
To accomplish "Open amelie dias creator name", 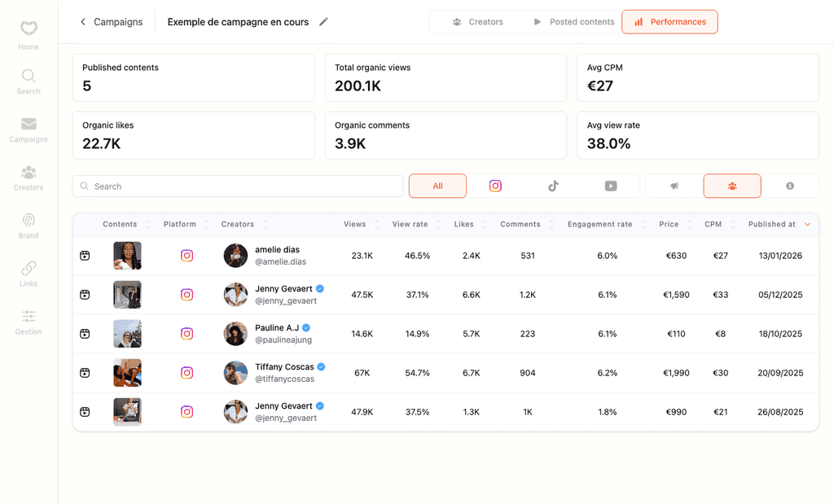I will (x=277, y=250).
